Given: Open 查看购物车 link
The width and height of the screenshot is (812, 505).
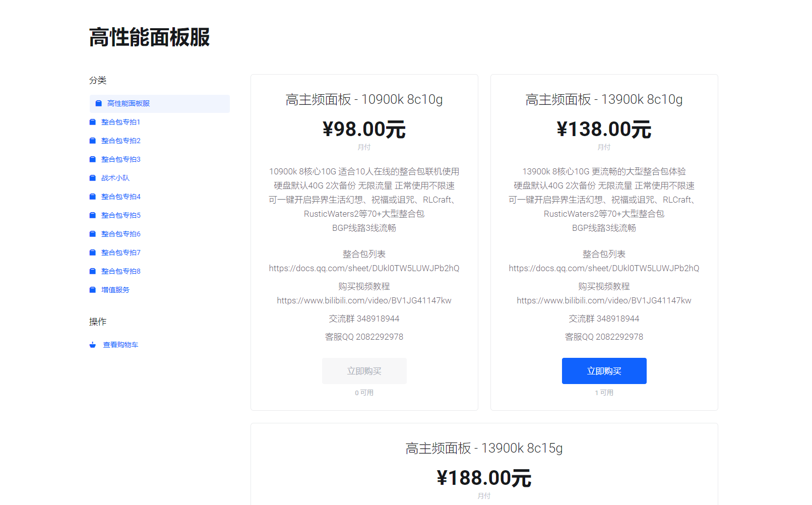Looking at the screenshot, I should (x=120, y=345).
